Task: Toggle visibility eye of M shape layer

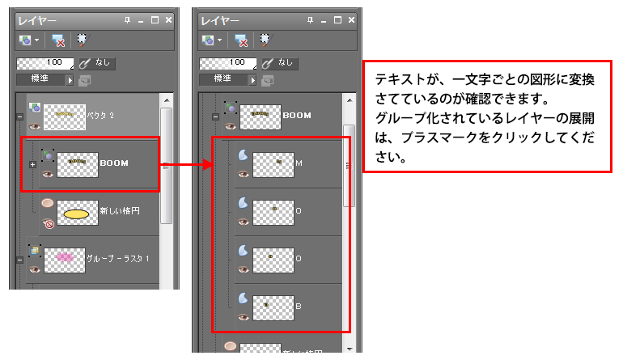Action: pos(244,175)
